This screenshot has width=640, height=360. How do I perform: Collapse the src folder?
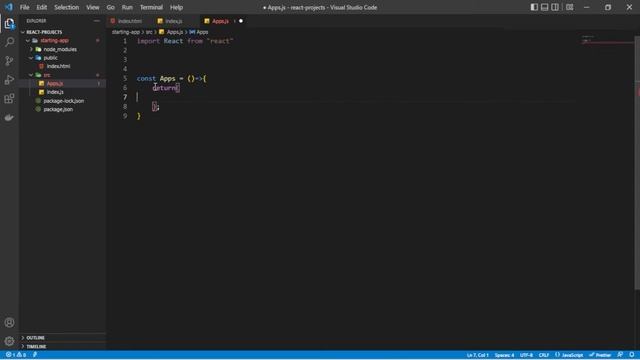coord(47,75)
